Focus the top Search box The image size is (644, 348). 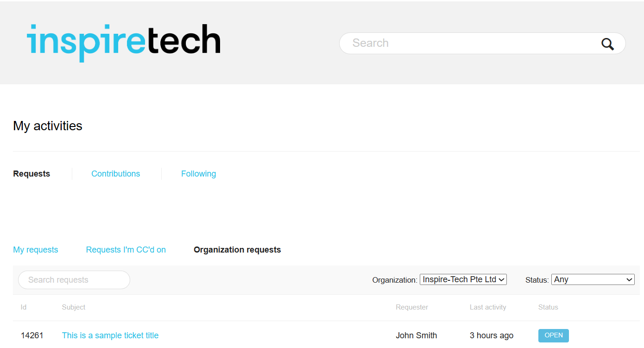click(x=482, y=43)
